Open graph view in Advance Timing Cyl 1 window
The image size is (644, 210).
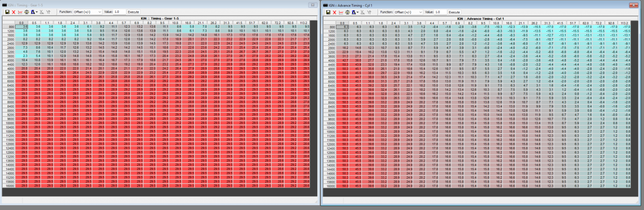pos(341,12)
